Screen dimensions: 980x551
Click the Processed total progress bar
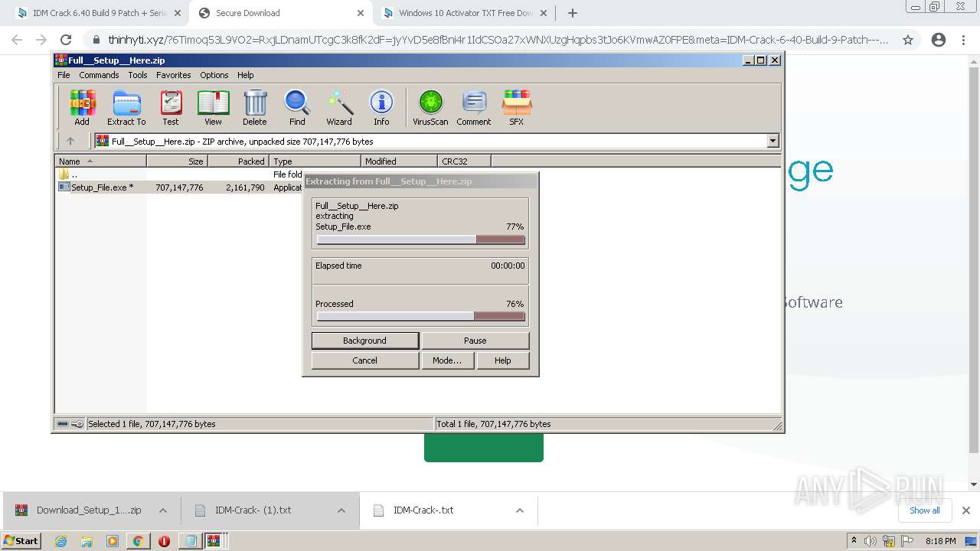coord(421,316)
